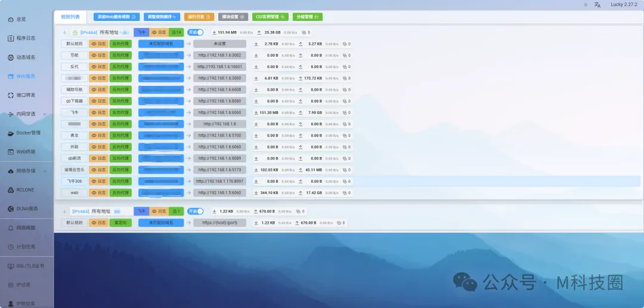Click connections icon in 151.94 MB stats row
The height and width of the screenshot is (308, 644).
click(304, 32)
